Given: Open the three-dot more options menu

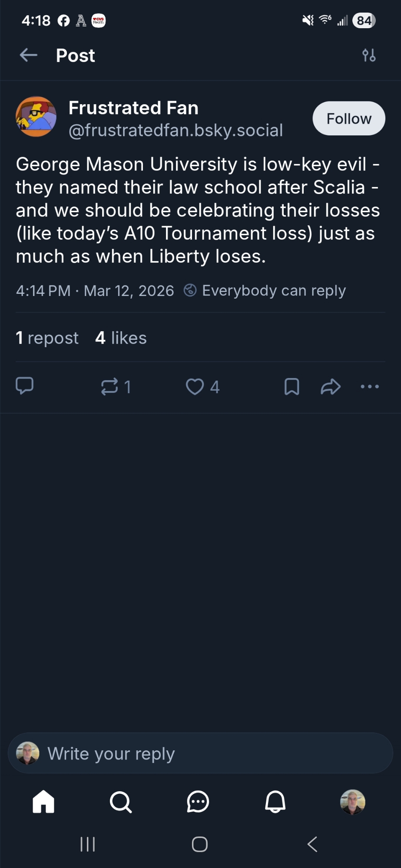Looking at the screenshot, I should tap(370, 386).
